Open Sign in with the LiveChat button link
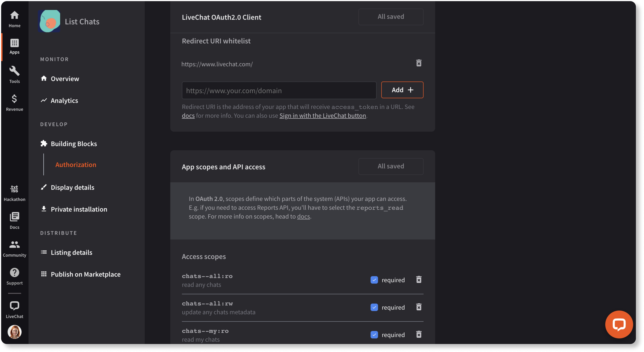644x352 pixels. pyautogui.click(x=323, y=116)
